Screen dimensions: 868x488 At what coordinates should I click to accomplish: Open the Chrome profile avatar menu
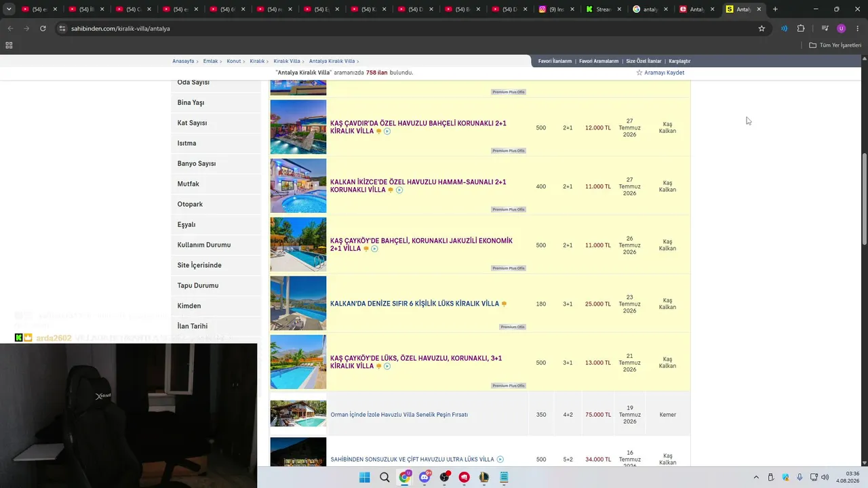click(842, 28)
